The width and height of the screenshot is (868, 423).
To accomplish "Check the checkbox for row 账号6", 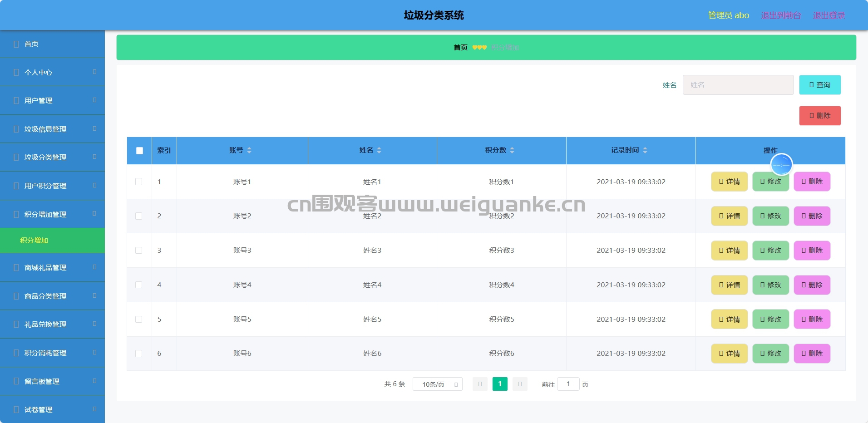I will point(139,354).
